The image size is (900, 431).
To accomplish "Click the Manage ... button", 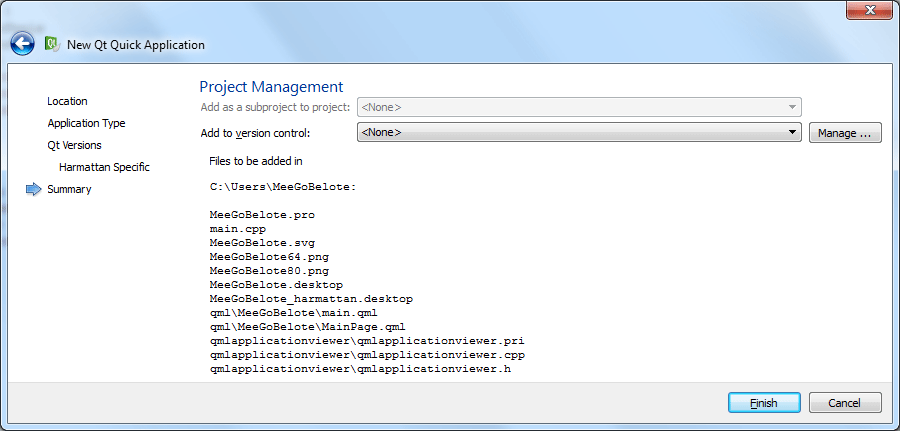I will coord(845,133).
